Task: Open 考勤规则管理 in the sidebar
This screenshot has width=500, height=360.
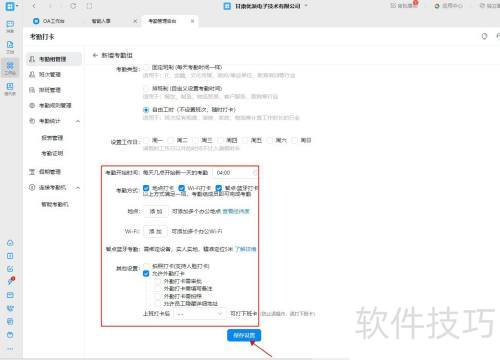Action: [54, 105]
